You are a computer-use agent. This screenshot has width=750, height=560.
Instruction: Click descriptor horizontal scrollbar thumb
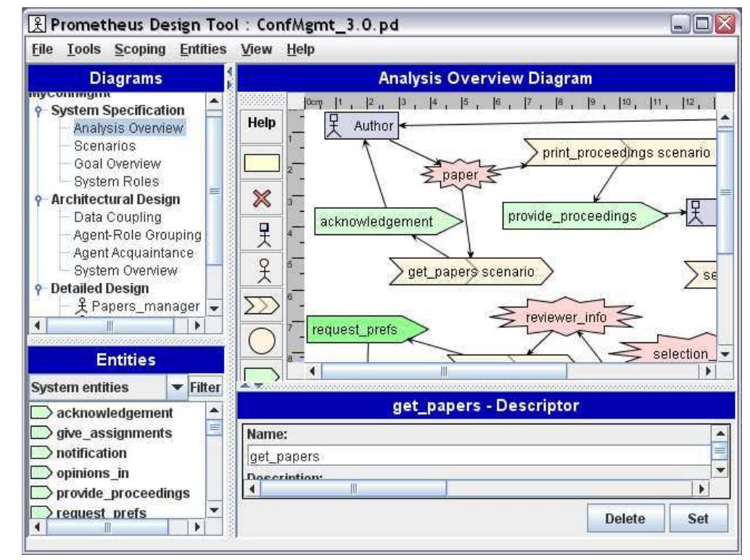[353, 489]
